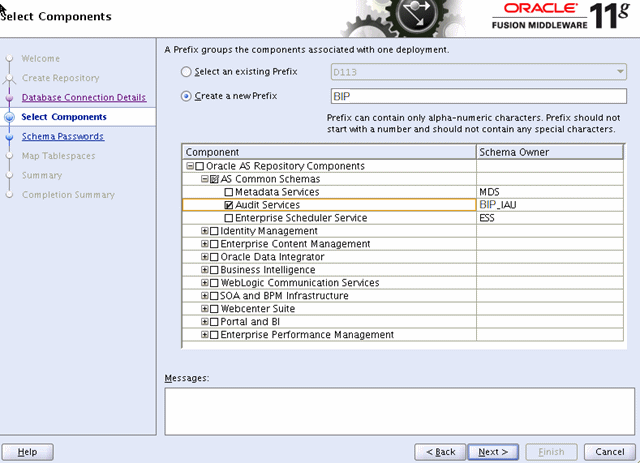Click the Summary step in sidebar

tap(42, 176)
